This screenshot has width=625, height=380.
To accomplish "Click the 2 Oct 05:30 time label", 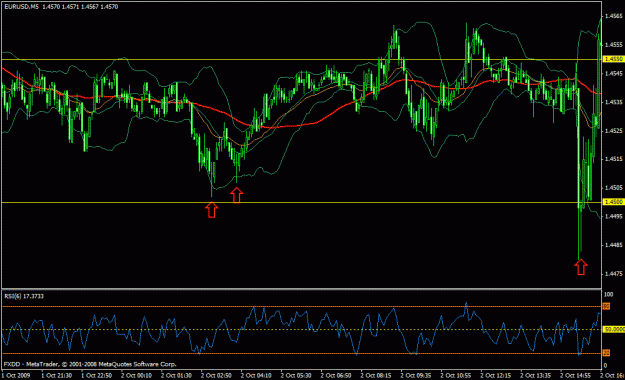I will pyautogui.click(x=296, y=375).
